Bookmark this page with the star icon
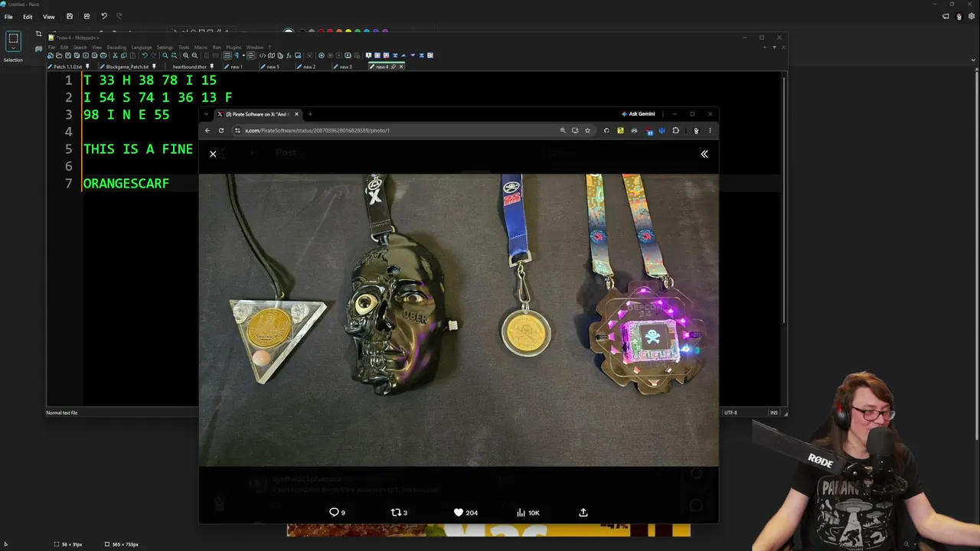Viewport: 980px width, 551px height. (587, 130)
